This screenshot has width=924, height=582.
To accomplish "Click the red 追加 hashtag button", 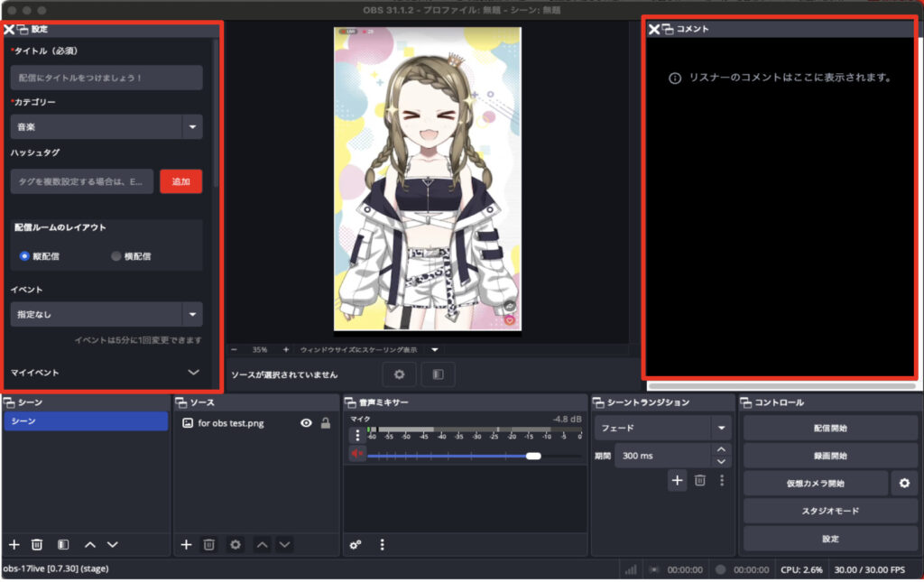I will (180, 181).
